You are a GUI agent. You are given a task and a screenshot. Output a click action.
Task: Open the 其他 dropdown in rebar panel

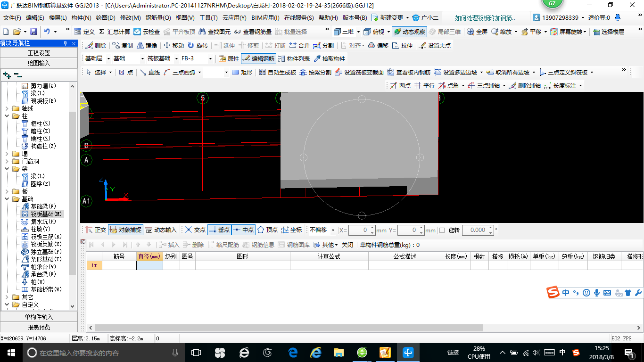[326, 245]
